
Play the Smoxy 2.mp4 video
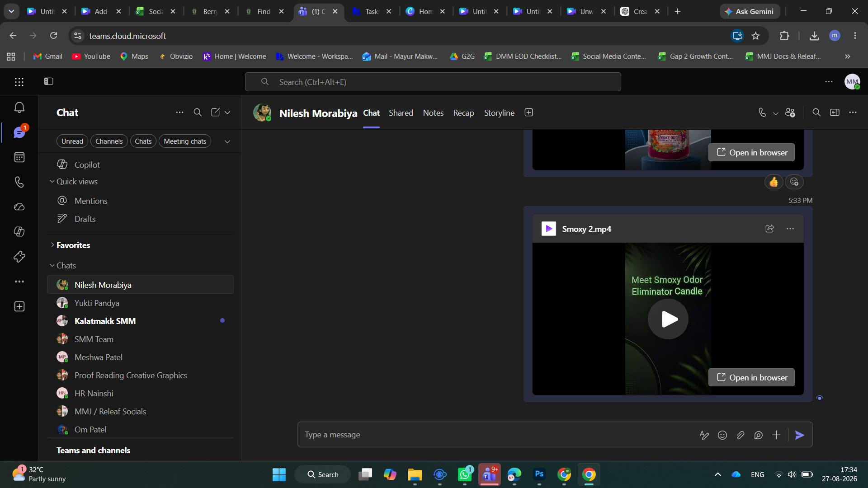668,319
